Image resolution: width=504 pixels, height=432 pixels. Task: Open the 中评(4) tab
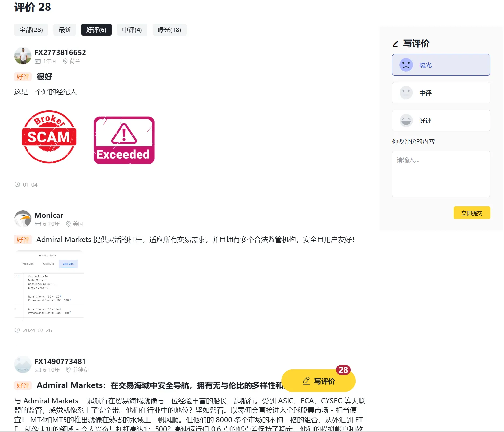[x=132, y=30]
